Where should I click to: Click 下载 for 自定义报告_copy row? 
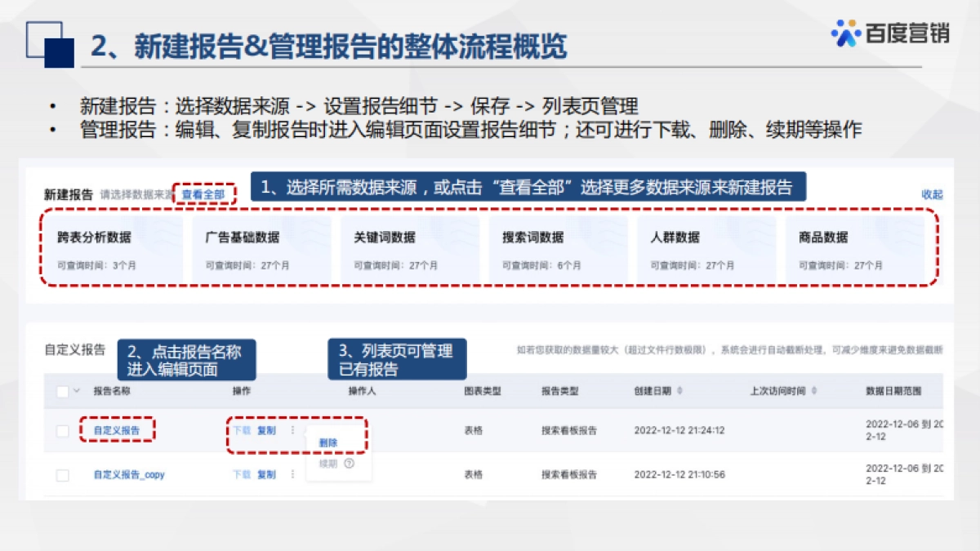pos(242,474)
